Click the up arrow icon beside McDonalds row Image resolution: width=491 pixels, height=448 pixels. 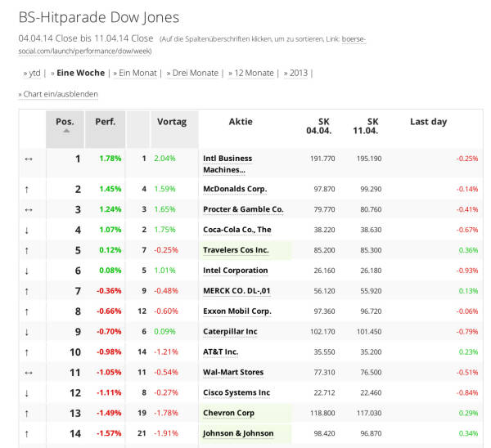[x=27, y=189]
